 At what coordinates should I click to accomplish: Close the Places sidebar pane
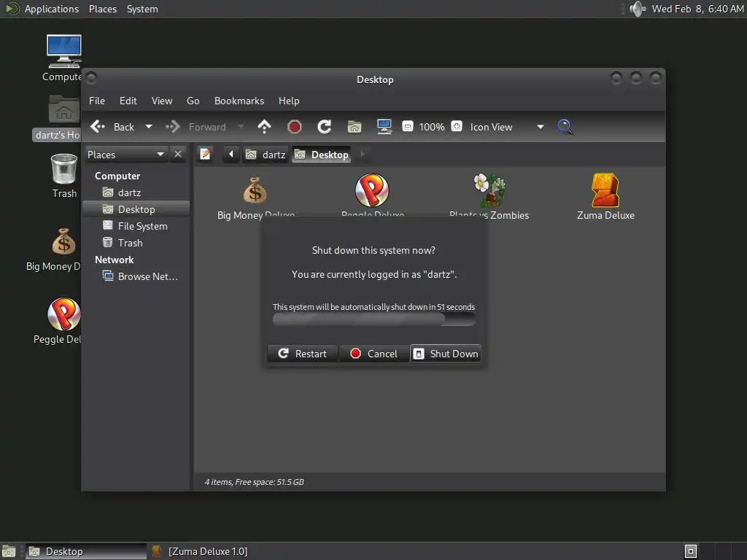pos(178,155)
